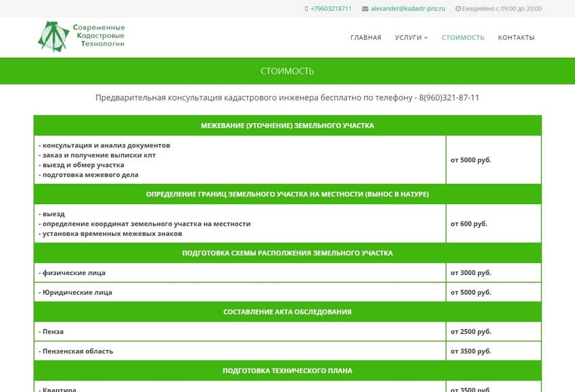
Task: Select the Юридические лица table row
Action: 239,292
